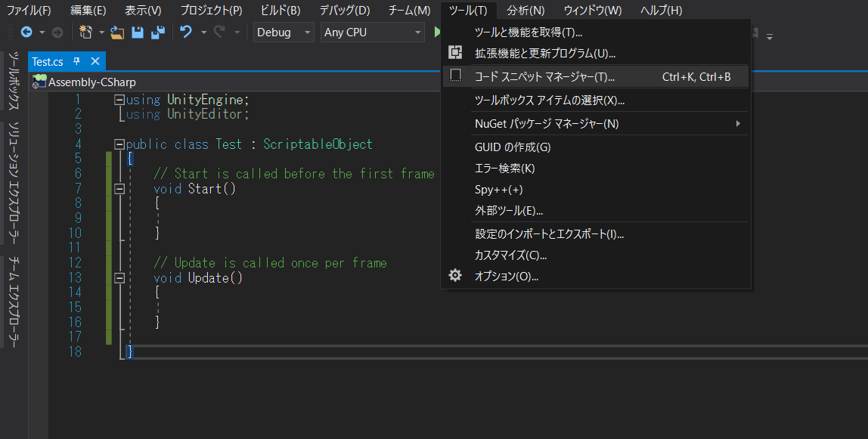
Task: Open the ソリューション エクスプローラー side tab
Action: pyautogui.click(x=14, y=183)
